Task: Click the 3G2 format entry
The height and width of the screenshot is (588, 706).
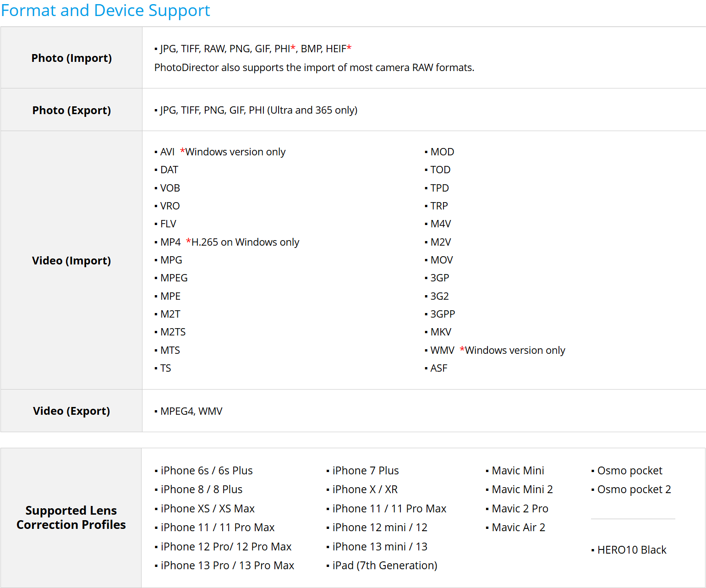Action: point(439,296)
